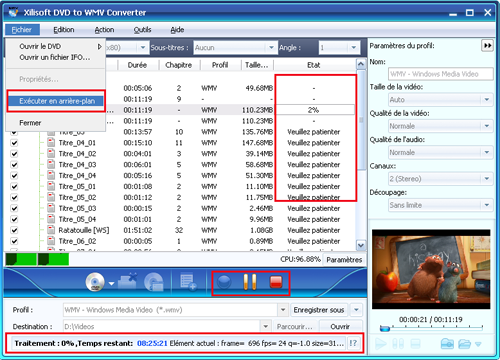Click the file list scroll up arrow
This screenshot has height=360, width=500.
[x=361, y=64]
